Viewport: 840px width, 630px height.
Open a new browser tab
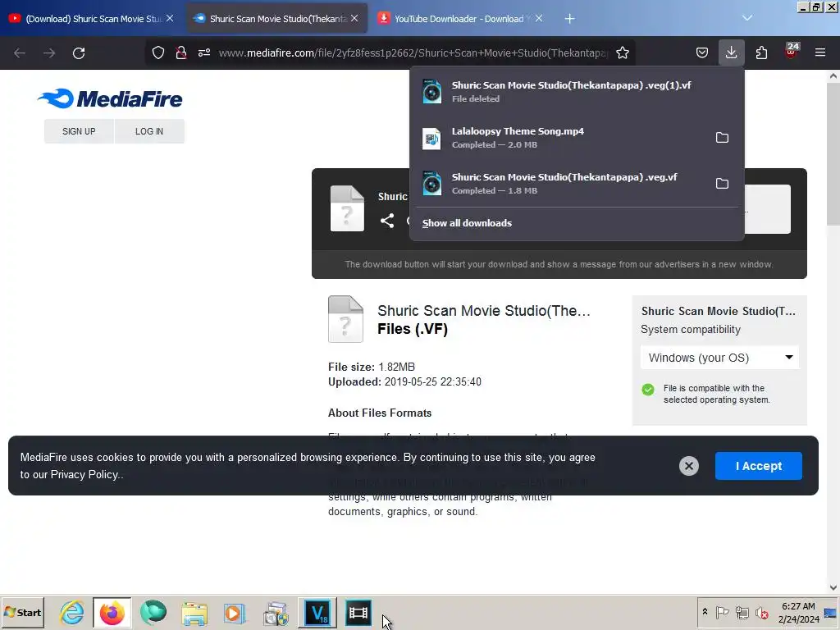(569, 19)
